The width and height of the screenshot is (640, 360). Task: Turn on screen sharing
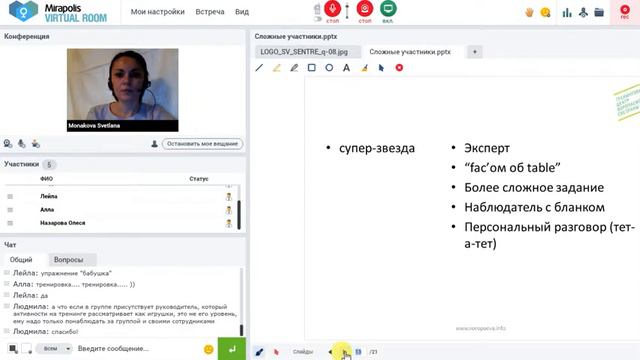coord(388,9)
